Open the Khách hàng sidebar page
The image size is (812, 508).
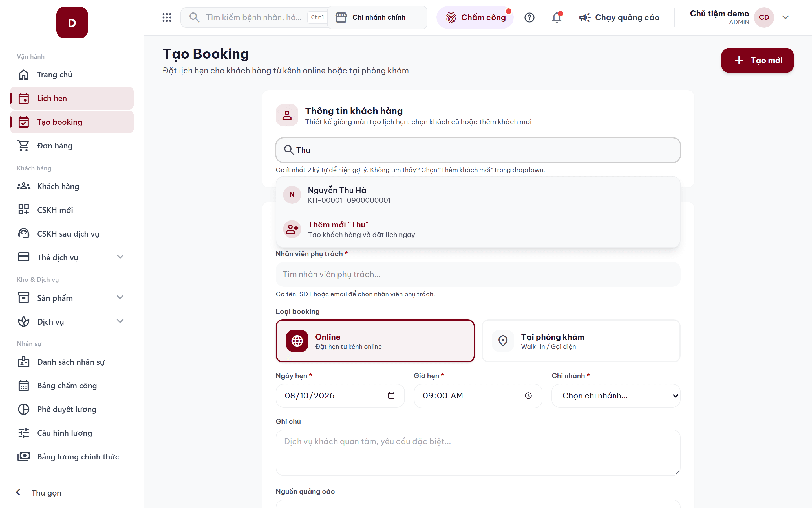point(72,186)
